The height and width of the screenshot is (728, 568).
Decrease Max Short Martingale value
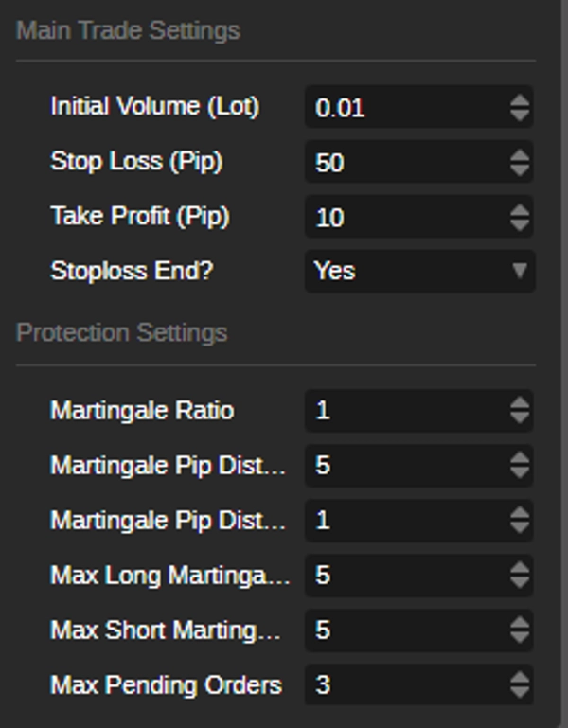coord(519,638)
